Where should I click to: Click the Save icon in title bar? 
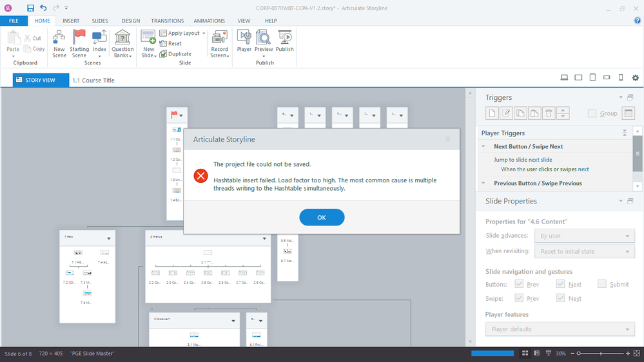30,8
